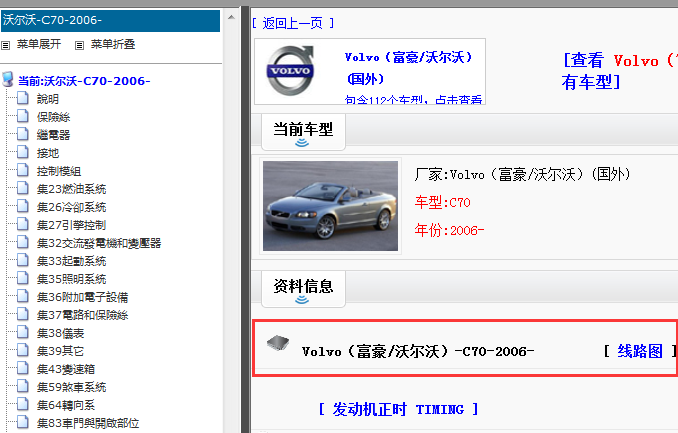
Task: Open 集39其它 section
Action: [x=60, y=351]
